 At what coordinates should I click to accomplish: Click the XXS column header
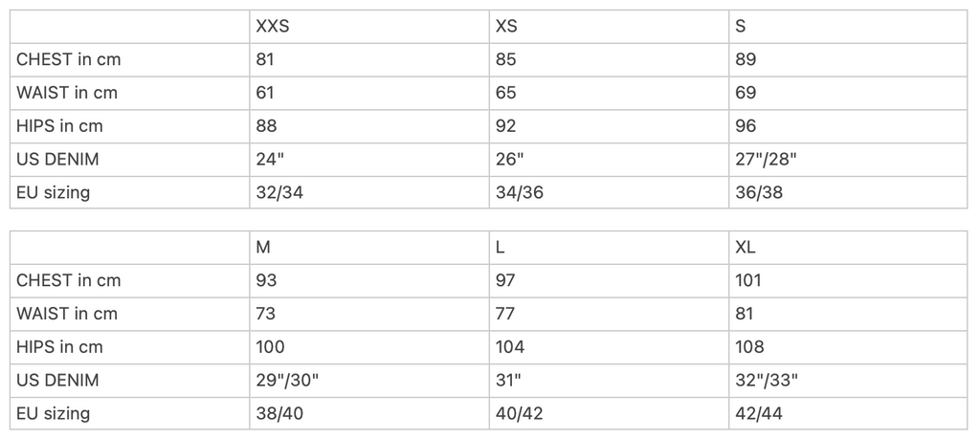369,26
